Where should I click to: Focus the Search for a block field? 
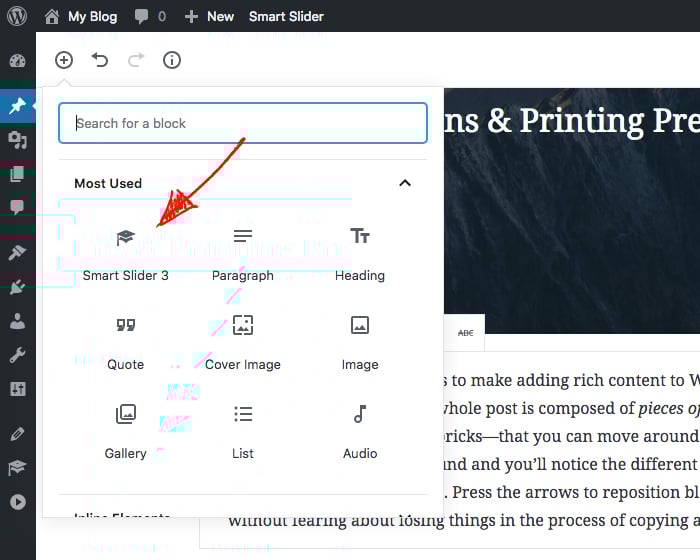tap(243, 123)
